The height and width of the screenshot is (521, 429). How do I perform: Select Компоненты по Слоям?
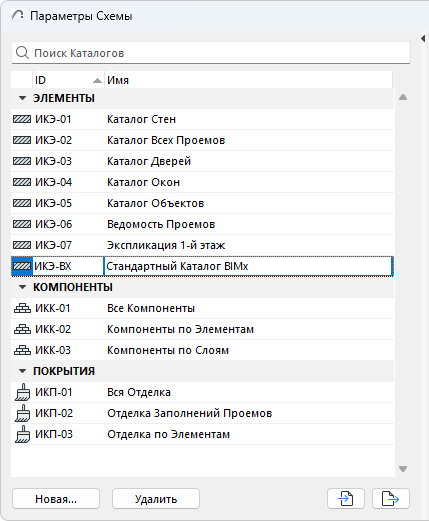pyautogui.click(x=168, y=350)
